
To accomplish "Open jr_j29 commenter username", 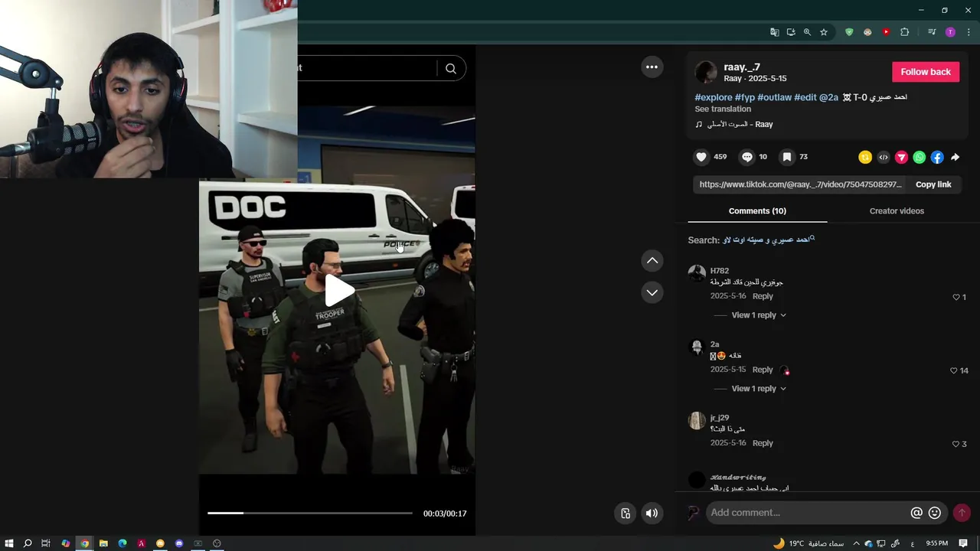I will pyautogui.click(x=719, y=418).
